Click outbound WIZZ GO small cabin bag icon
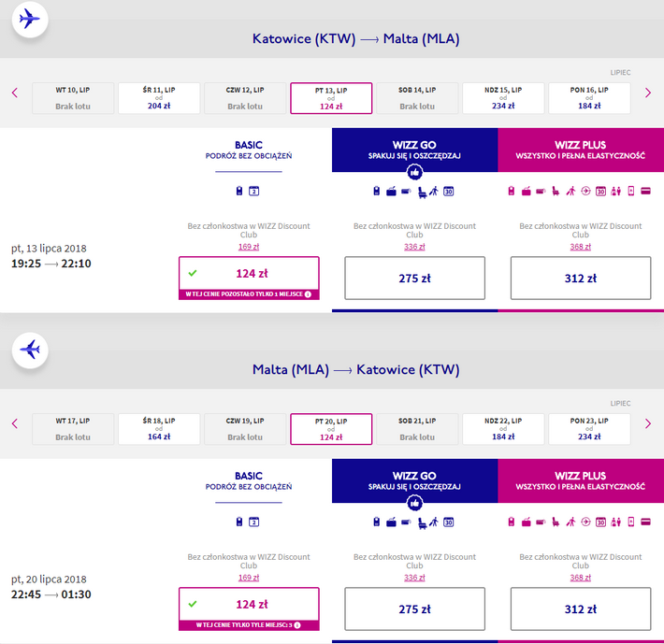Image resolution: width=664 pixels, height=644 pixels. coord(377,191)
